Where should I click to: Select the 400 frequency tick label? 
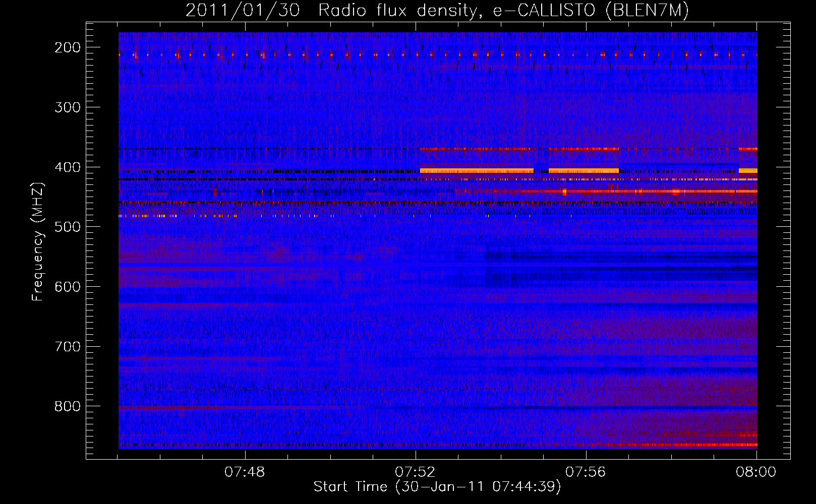pos(68,167)
